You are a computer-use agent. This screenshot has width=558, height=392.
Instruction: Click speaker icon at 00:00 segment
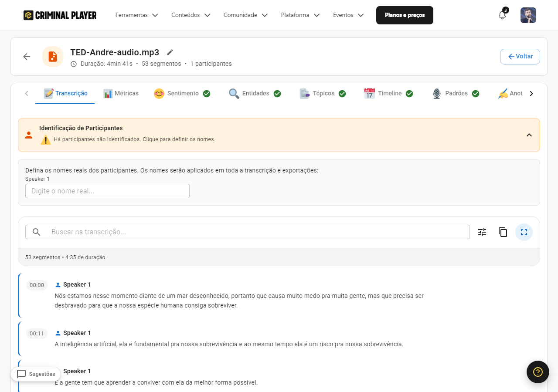(58, 285)
